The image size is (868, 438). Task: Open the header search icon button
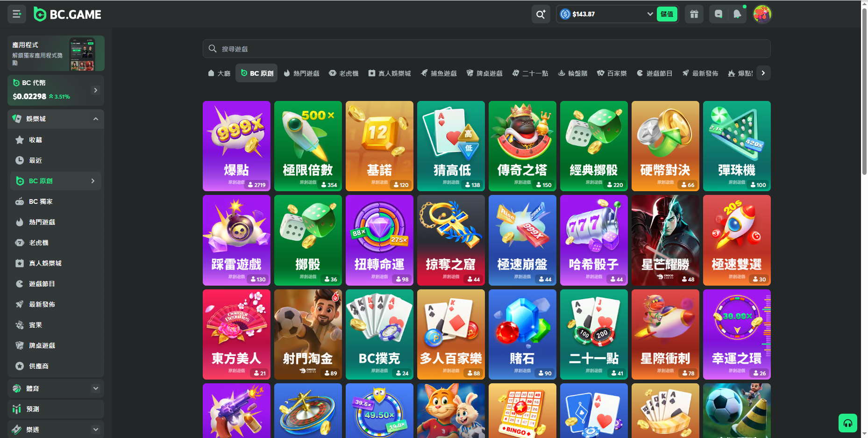pos(541,14)
